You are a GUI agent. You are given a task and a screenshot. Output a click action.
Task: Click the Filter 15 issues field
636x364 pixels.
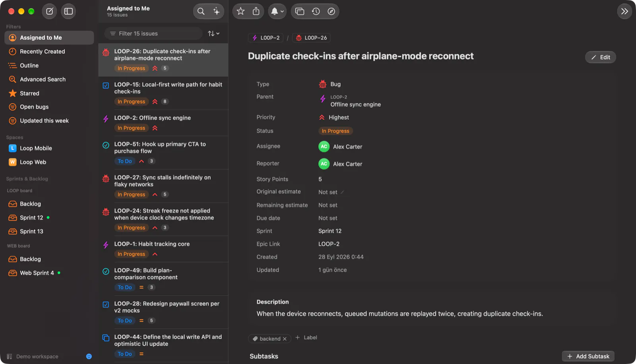click(153, 33)
